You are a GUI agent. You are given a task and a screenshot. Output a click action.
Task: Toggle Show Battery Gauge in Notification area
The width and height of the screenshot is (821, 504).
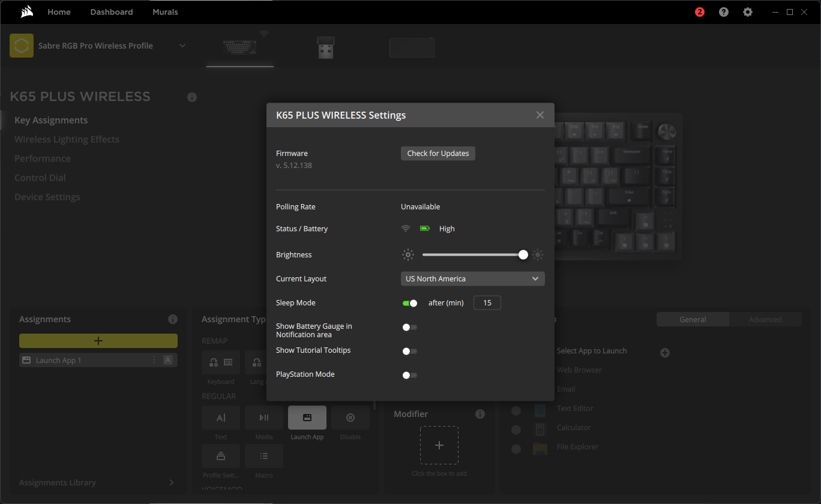[x=410, y=327]
